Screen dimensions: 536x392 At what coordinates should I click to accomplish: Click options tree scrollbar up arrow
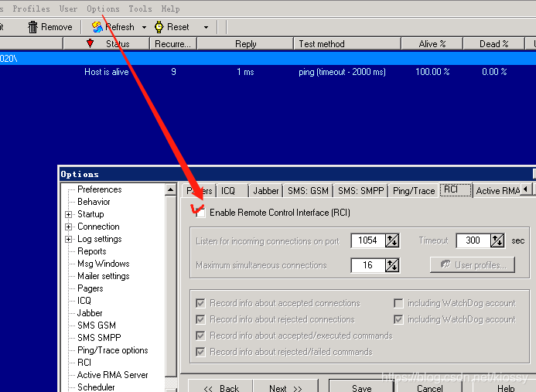click(x=171, y=189)
